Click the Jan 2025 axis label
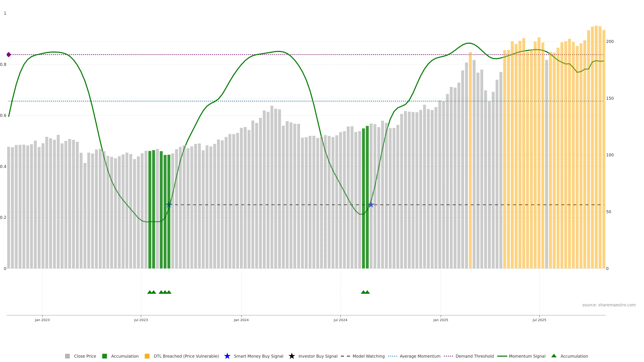Screen dimensions: 644x362 [x=441, y=320]
